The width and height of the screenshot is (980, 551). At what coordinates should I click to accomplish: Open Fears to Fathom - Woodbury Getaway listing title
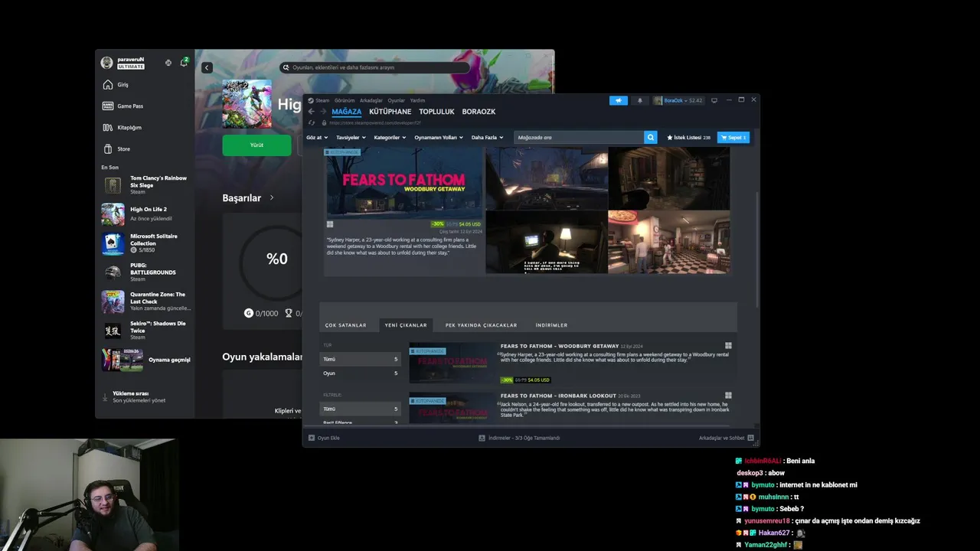pos(560,346)
